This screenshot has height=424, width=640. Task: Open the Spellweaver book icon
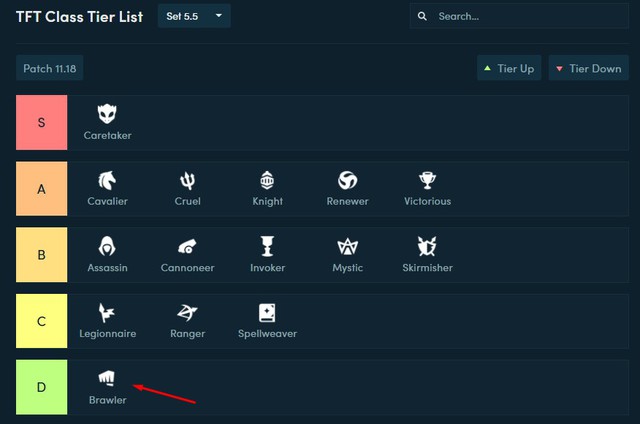pos(267,312)
